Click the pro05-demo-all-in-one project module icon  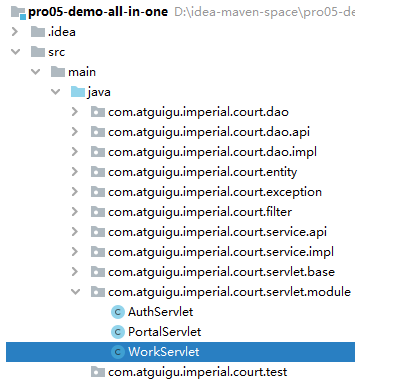[18, 12]
